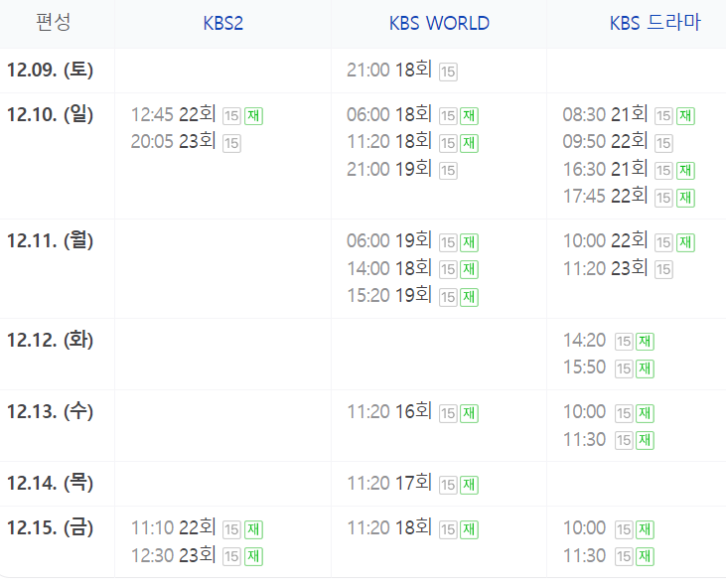Click the 12.12 KBS 드라마 15:50 time entry

[x=584, y=367]
